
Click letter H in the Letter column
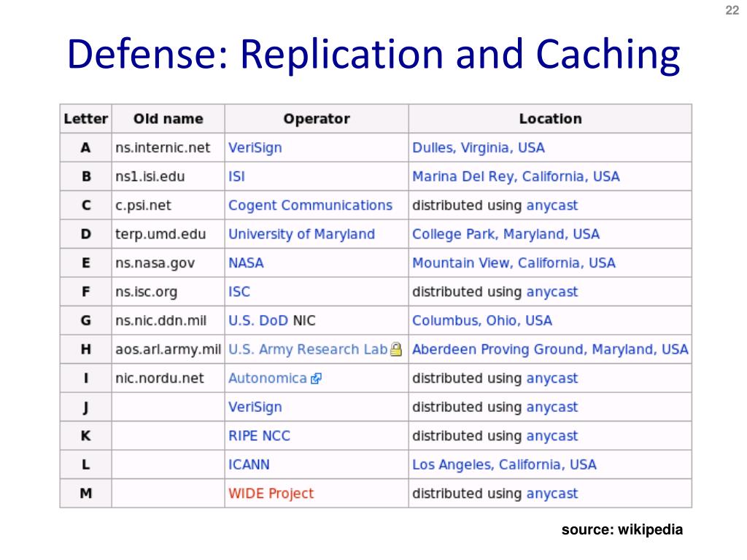tap(86, 349)
